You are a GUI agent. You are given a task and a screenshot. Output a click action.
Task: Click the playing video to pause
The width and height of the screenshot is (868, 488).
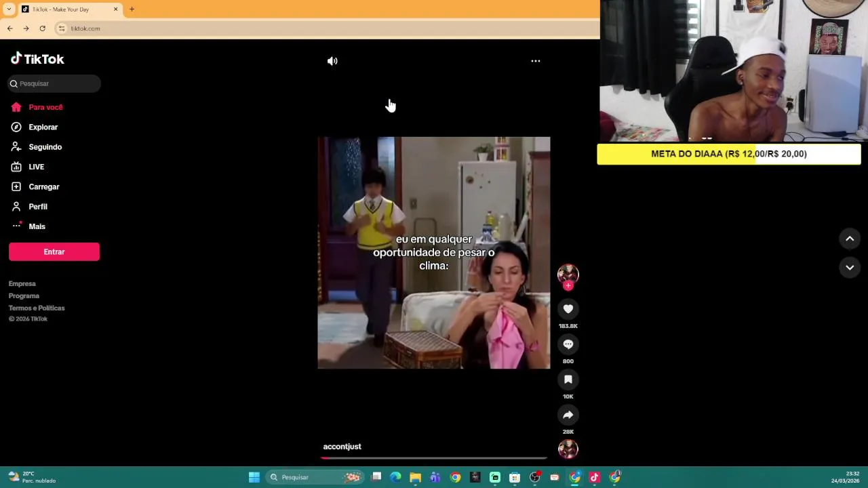click(x=434, y=253)
